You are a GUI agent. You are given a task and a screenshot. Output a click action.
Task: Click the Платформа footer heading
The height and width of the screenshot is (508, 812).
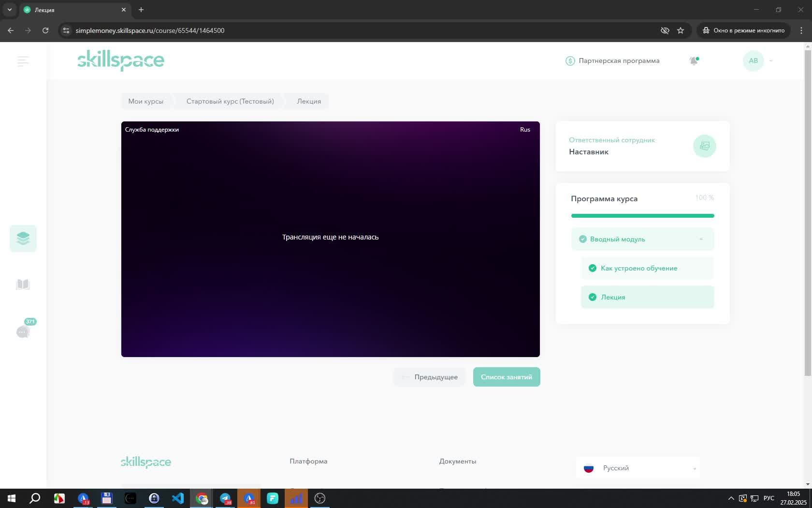click(308, 461)
